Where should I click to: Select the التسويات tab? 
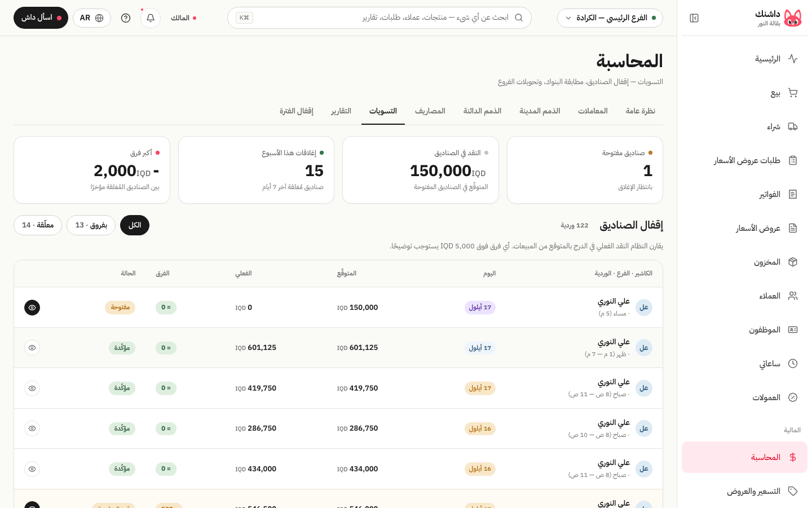[383, 111]
